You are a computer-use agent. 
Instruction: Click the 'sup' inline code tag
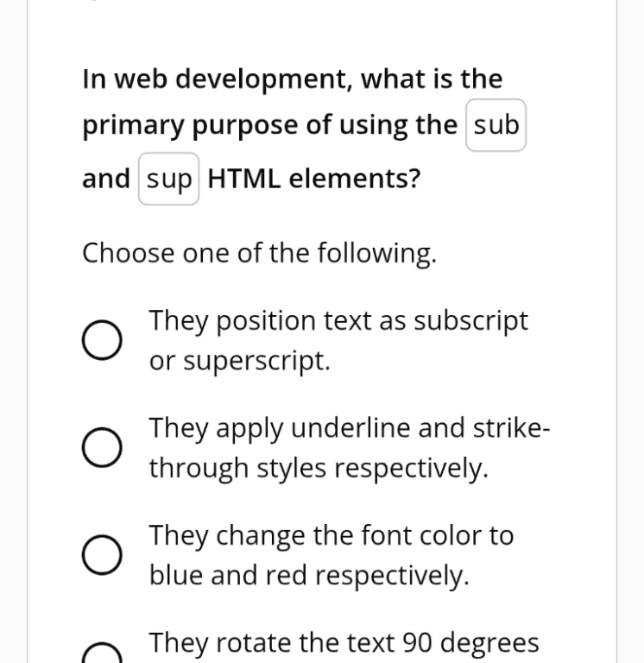tap(168, 179)
